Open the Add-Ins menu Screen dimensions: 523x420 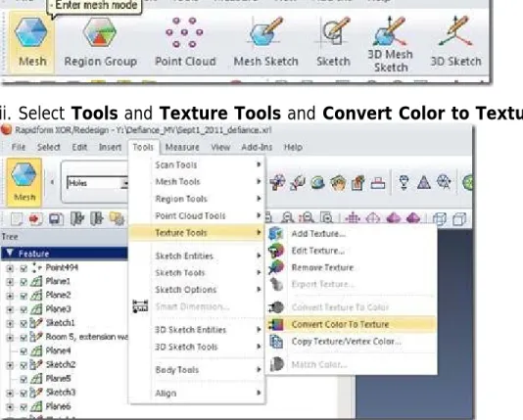click(257, 147)
